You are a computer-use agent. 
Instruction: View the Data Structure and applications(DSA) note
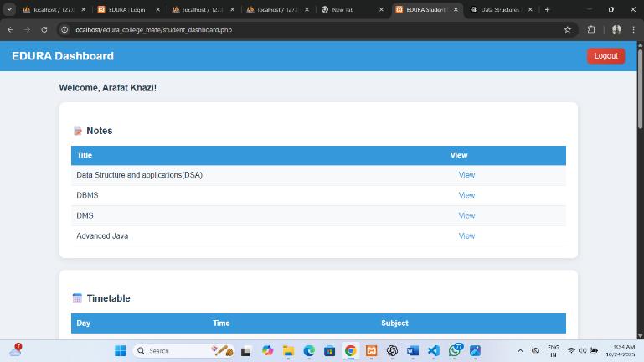click(x=466, y=175)
